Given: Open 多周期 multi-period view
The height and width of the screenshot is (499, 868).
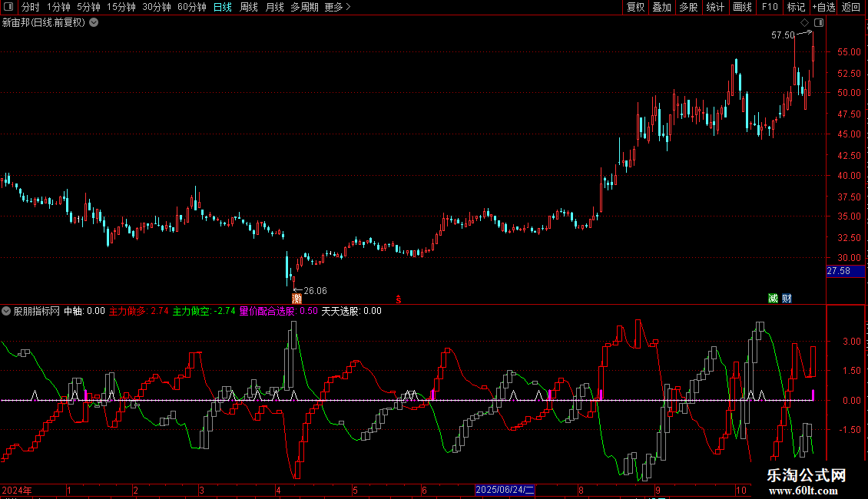Looking at the screenshot, I should [x=304, y=7].
